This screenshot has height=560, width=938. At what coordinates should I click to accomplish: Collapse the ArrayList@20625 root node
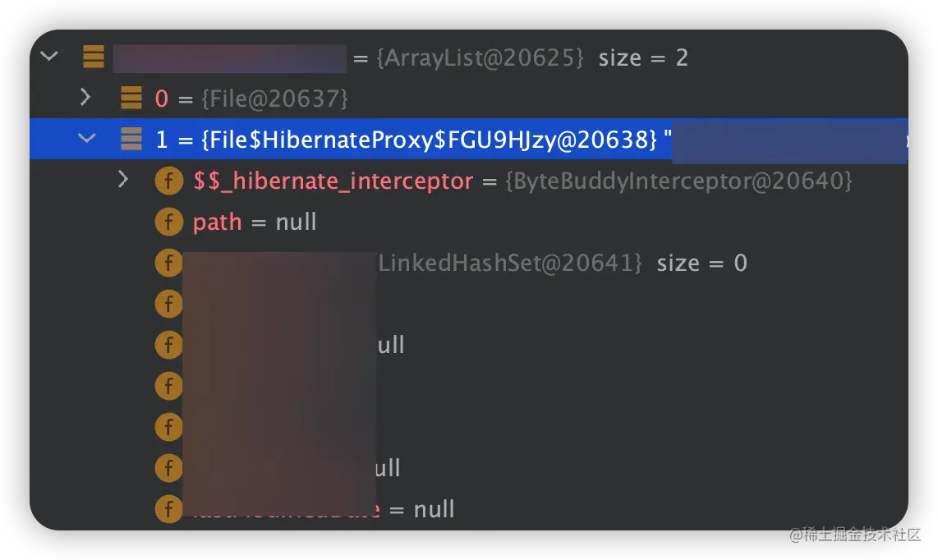pos(49,56)
